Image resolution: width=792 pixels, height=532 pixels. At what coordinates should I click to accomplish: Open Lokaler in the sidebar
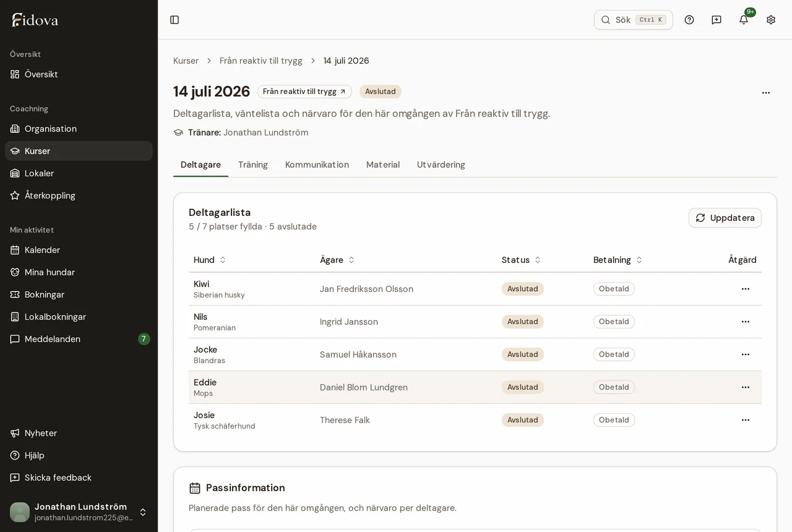coord(79,173)
